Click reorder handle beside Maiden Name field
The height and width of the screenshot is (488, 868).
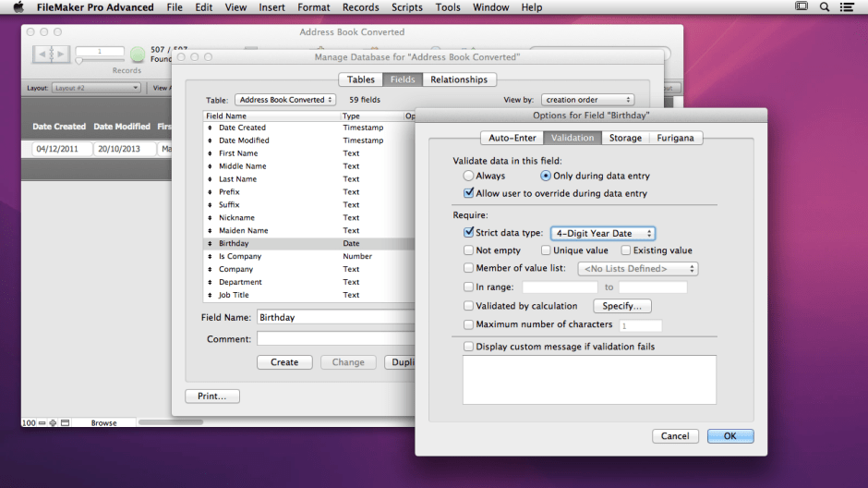210,230
